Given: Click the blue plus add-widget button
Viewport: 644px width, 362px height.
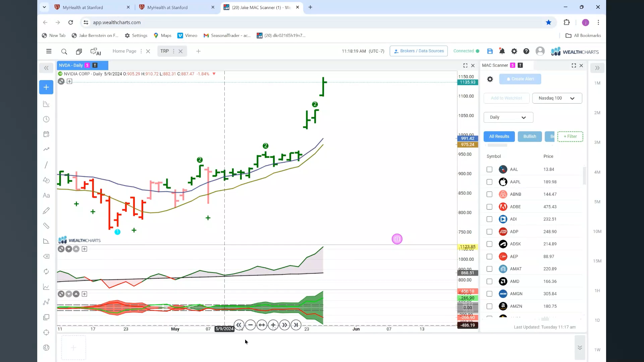Looking at the screenshot, I should click(46, 87).
